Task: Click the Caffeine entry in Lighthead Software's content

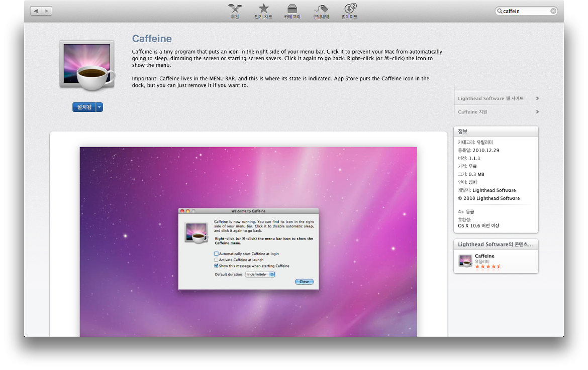Action: point(496,261)
